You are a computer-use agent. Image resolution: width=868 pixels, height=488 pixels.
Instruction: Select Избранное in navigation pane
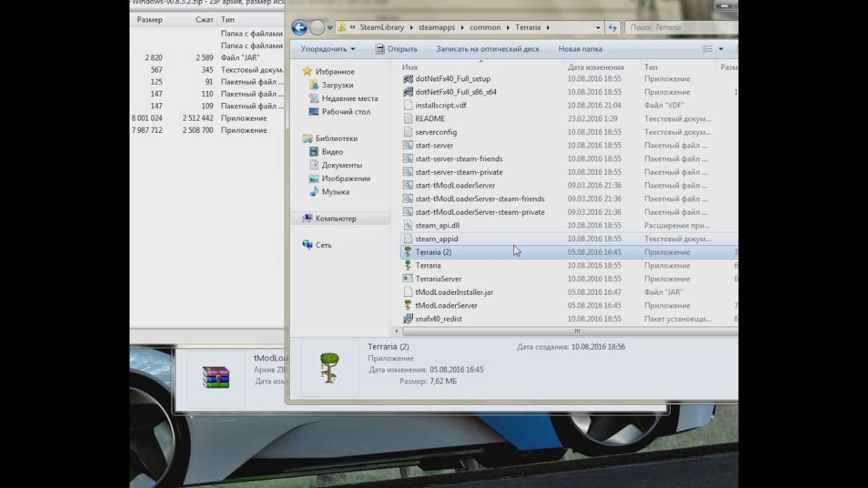tap(328, 72)
